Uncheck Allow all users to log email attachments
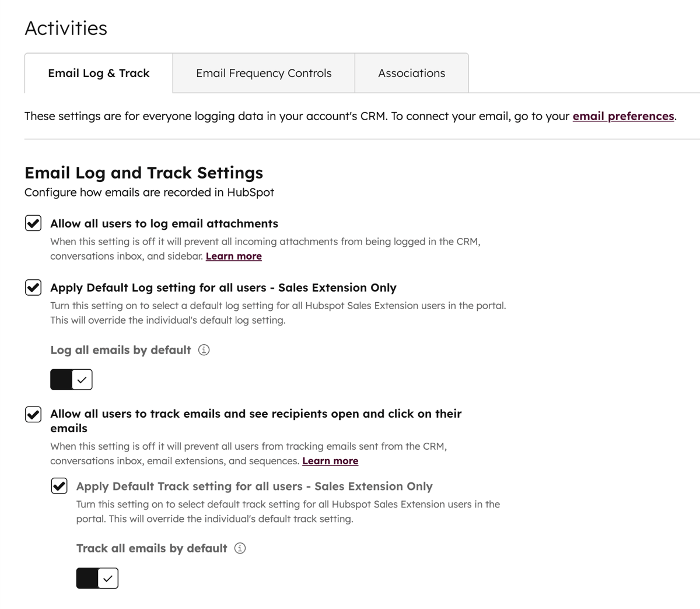This screenshot has width=700, height=609. [33, 223]
